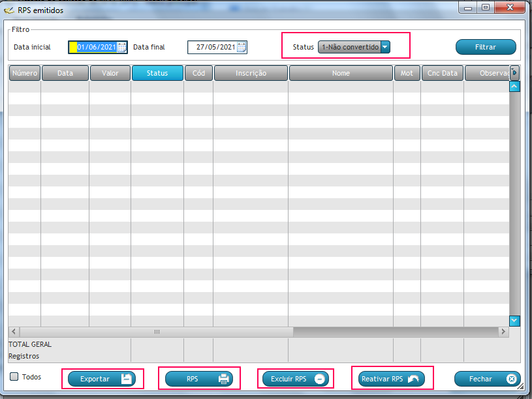Enable the Todos checkbox
The image size is (532, 399).
click(14, 377)
